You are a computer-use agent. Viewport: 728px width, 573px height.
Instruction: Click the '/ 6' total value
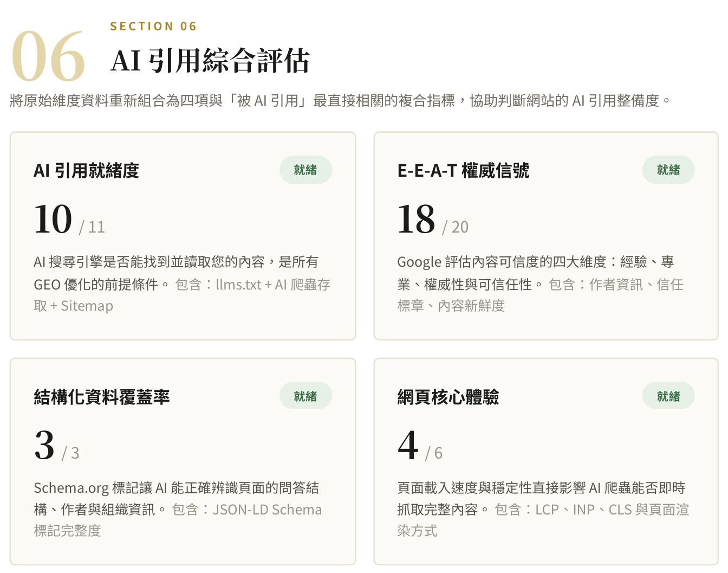click(434, 453)
